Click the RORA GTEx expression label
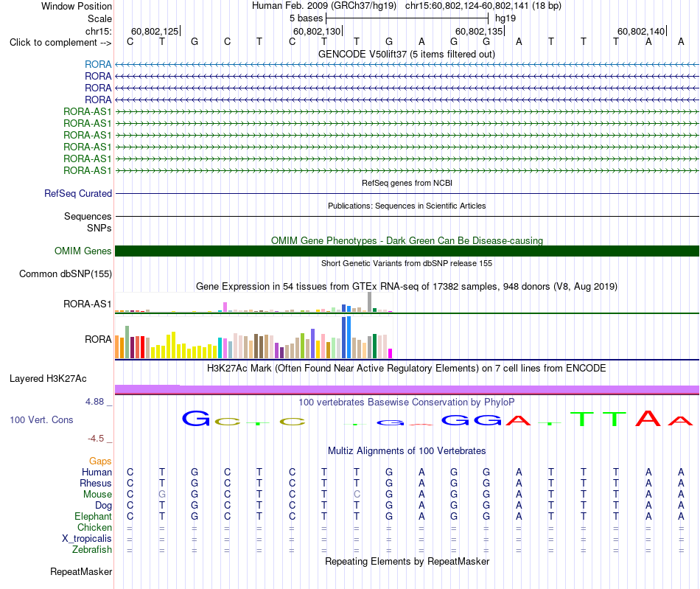 (x=98, y=339)
